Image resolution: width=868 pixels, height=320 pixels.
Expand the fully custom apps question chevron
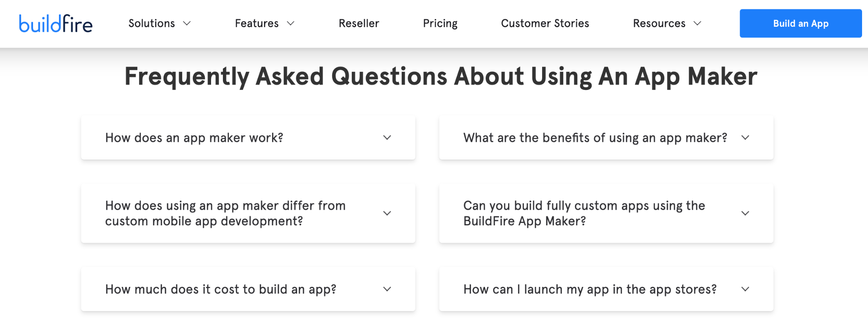tap(745, 213)
